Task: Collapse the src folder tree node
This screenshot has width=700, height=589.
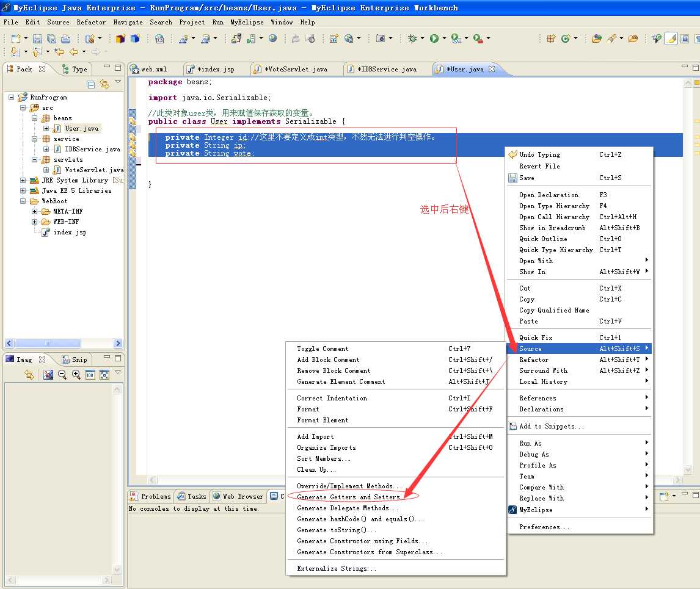Action: 23,107
